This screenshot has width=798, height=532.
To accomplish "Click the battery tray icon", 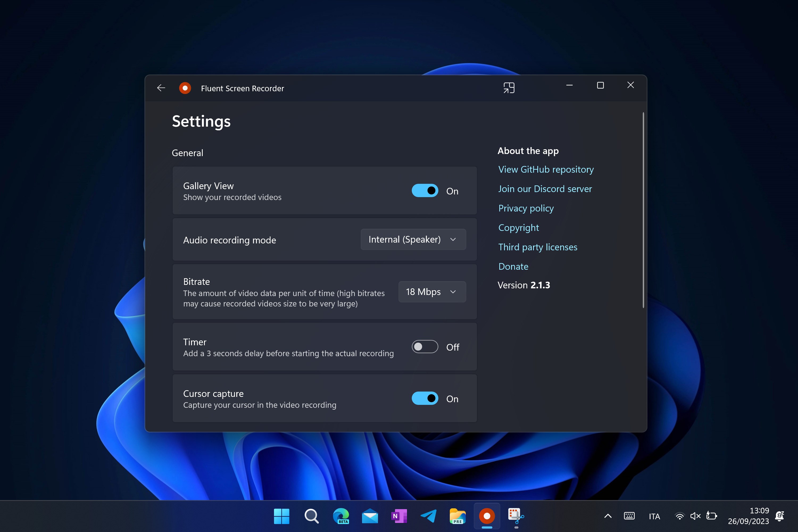I will pos(712,516).
